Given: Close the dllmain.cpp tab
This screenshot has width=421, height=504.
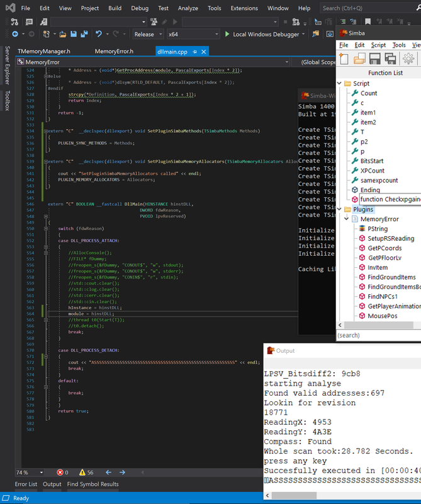Looking at the screenshot, I should [204, 52].
